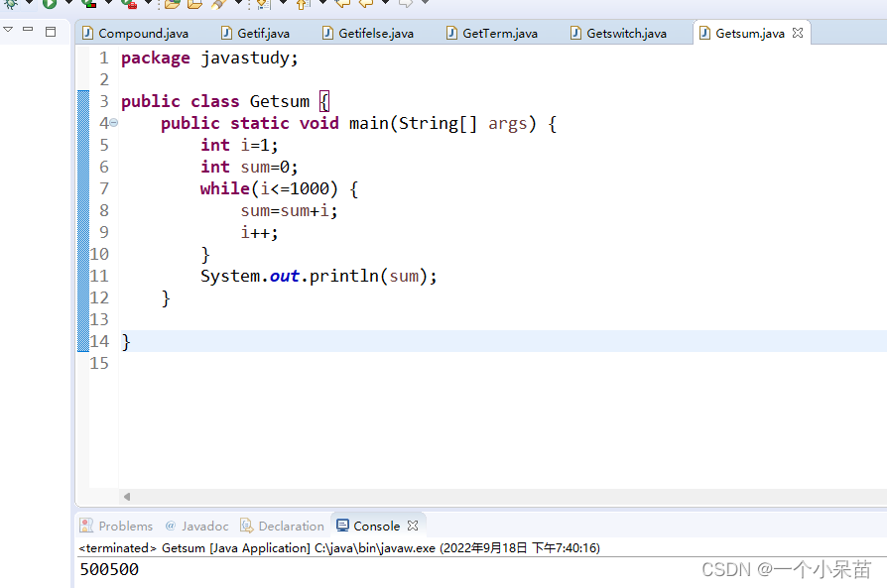The height and width of the screenshot is (588, 887).
Task: Collapse the main method fold on line 4
Action: [x=114, y=122]
